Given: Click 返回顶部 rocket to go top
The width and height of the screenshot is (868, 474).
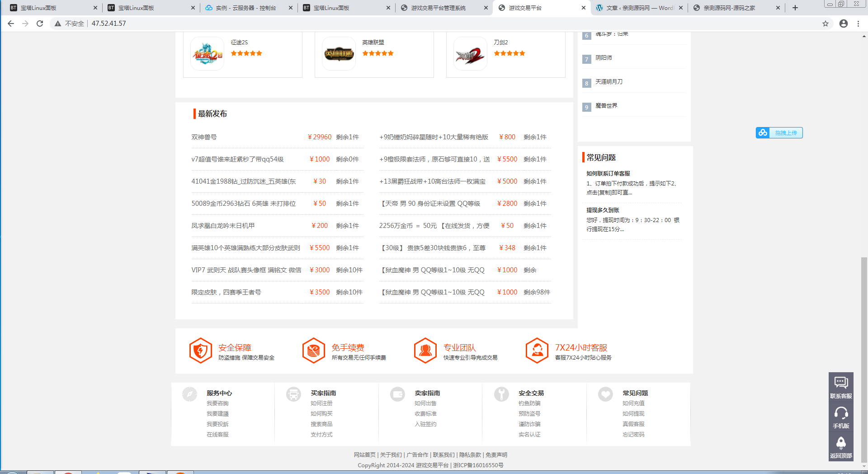Looking at the screenshot, I should click(841, 447).
